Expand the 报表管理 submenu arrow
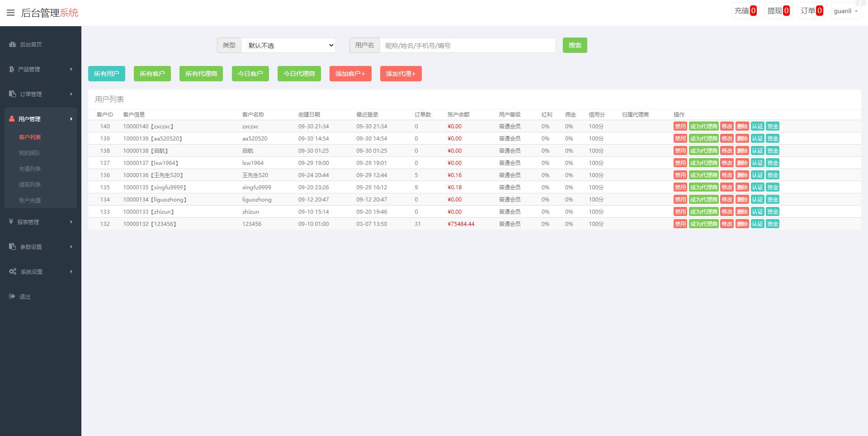Image resolution: width=868 pixels, height=436 pixels. tap(71, 222)
